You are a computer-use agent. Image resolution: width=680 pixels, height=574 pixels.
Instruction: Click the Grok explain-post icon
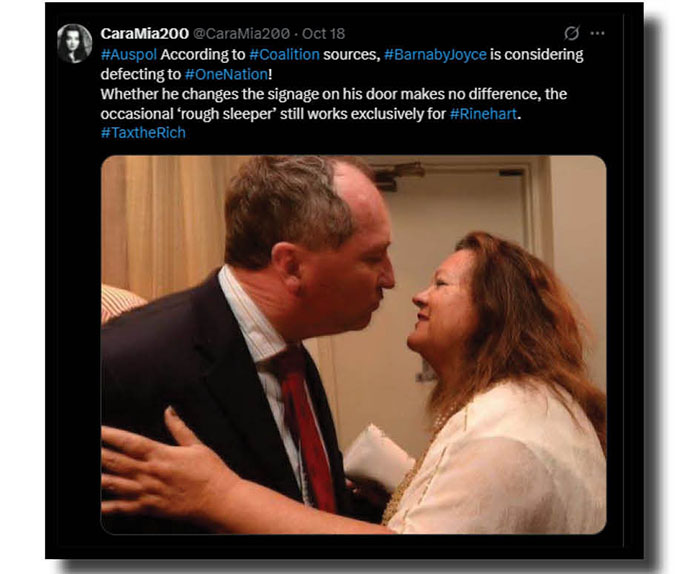(x=572, y=33)
